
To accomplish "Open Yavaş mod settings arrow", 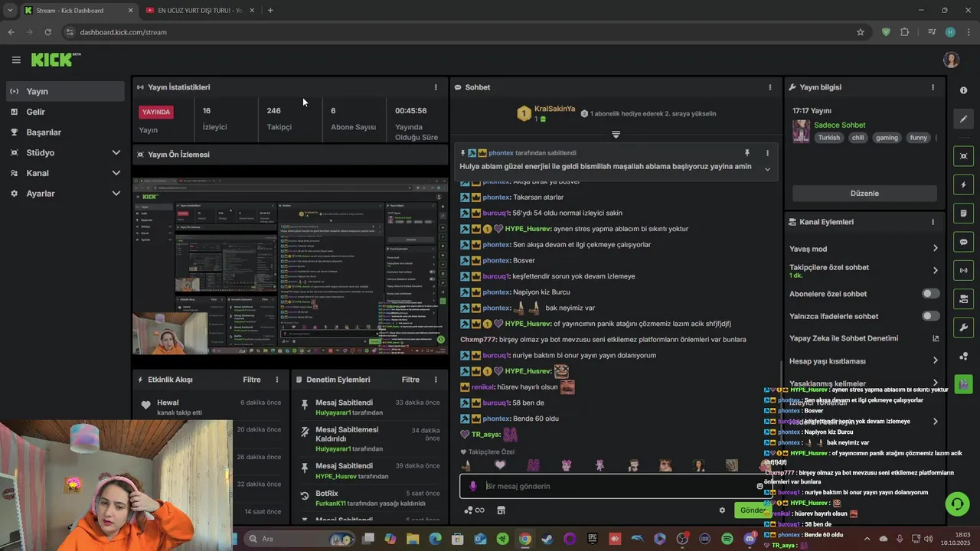I will 935,249.
